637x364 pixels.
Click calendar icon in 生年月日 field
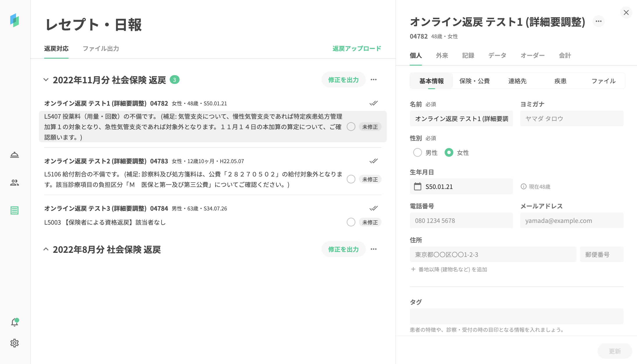(x=418, y=186)
